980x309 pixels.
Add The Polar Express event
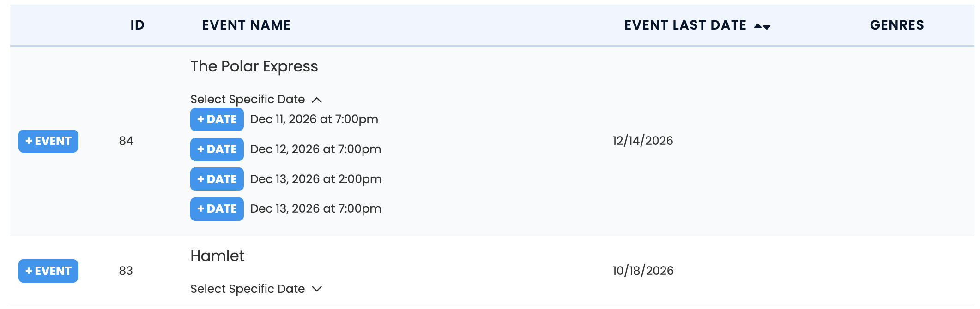[48, 141]
